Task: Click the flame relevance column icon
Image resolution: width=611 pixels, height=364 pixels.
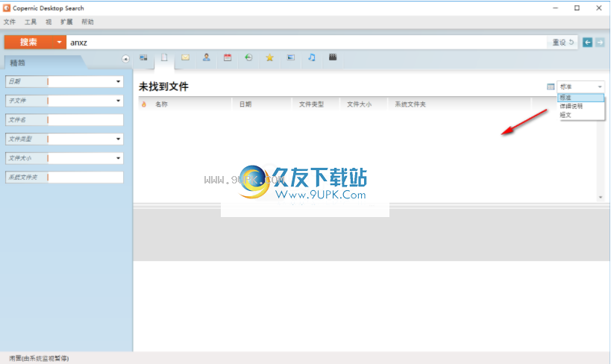Action: [144, 104]
